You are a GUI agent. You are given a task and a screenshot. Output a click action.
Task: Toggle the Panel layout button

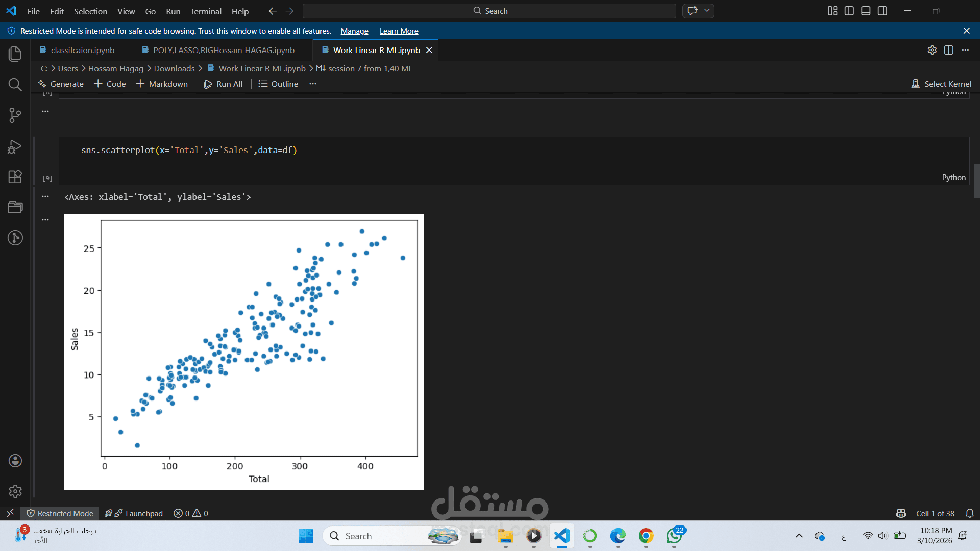coord(866,11)
